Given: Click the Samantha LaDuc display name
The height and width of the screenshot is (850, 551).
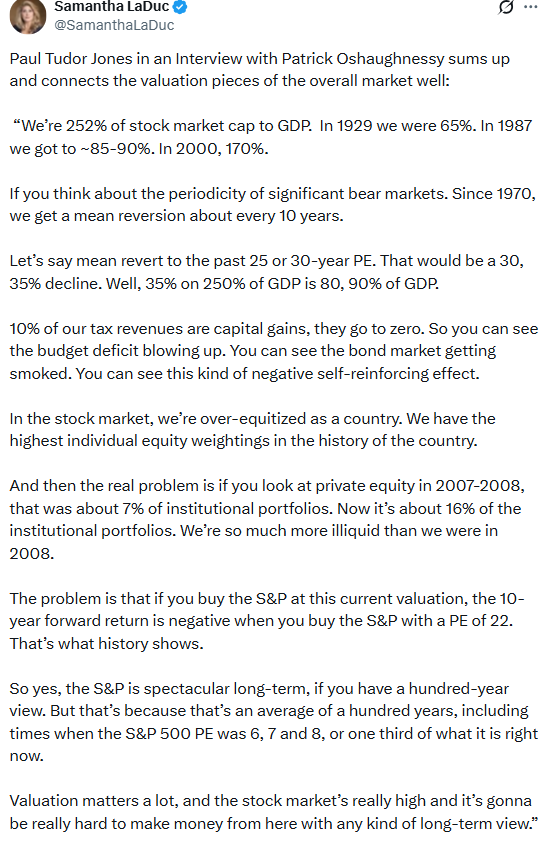Looking at the screenshot, I should [x=112, y=7].
